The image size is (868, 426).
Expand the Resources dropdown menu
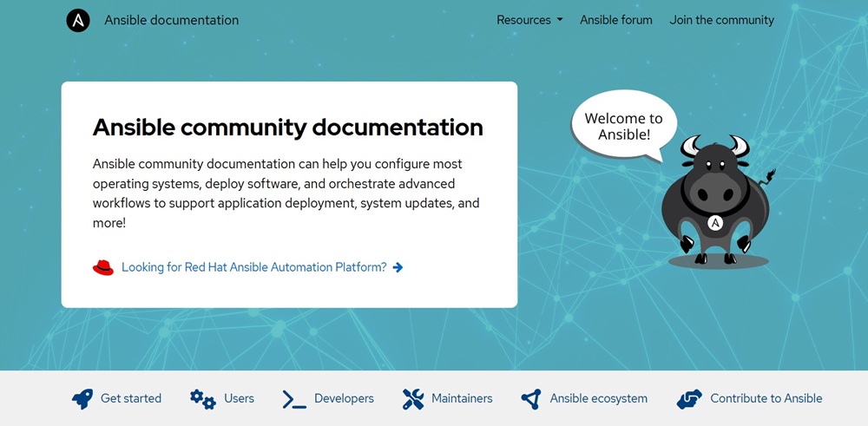(529, 20)
